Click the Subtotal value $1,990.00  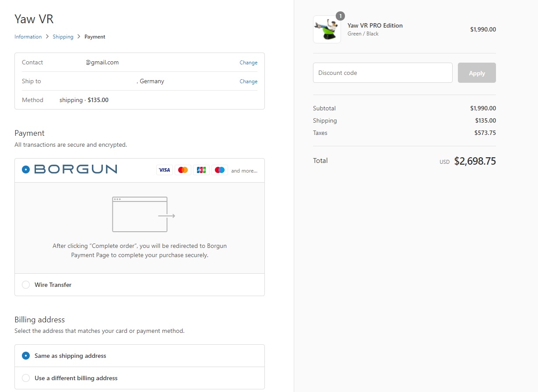pos(483,108)
